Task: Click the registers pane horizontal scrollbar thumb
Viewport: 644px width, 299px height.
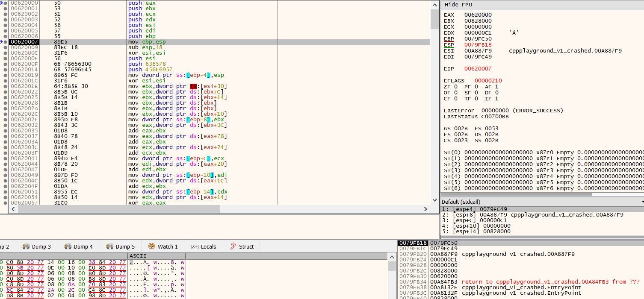Action: [516, 194]
